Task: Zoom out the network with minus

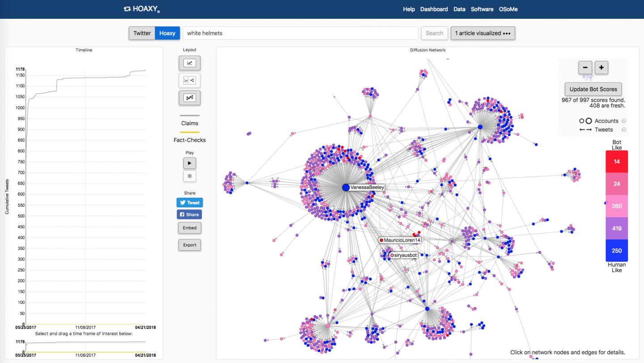Action: coord(585,68)
